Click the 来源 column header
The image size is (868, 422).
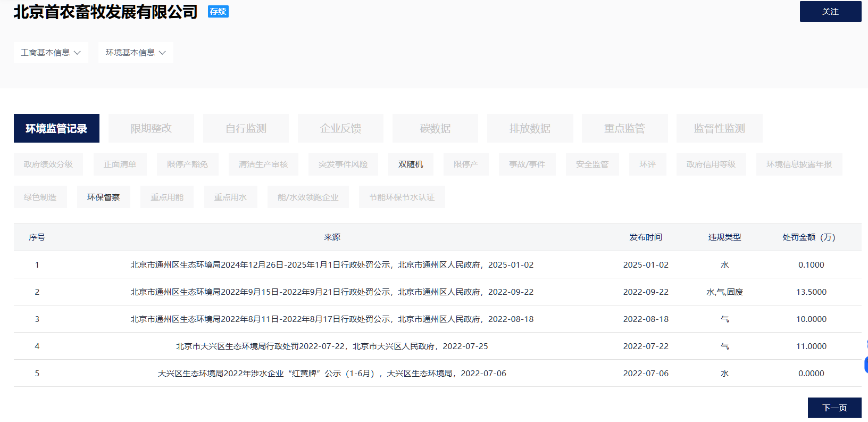[332, 237]
